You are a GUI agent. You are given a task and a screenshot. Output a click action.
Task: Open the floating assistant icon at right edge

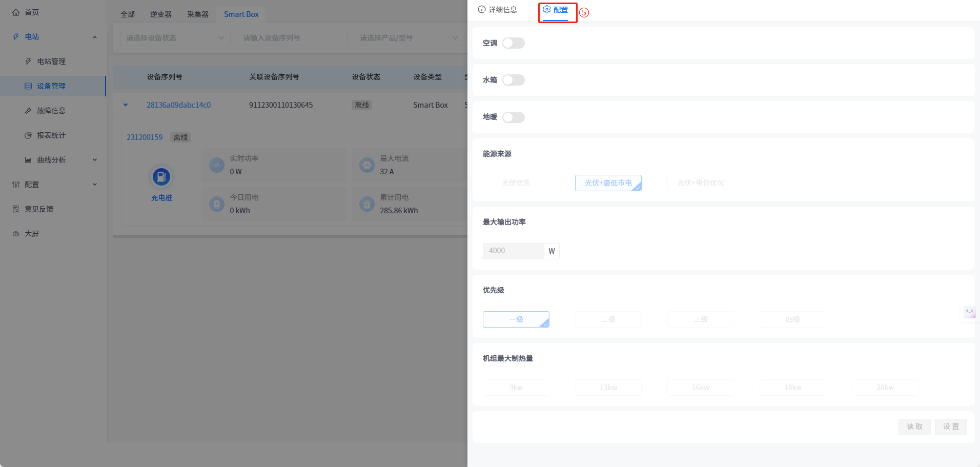pyautogui.click(x=969, y=312)
